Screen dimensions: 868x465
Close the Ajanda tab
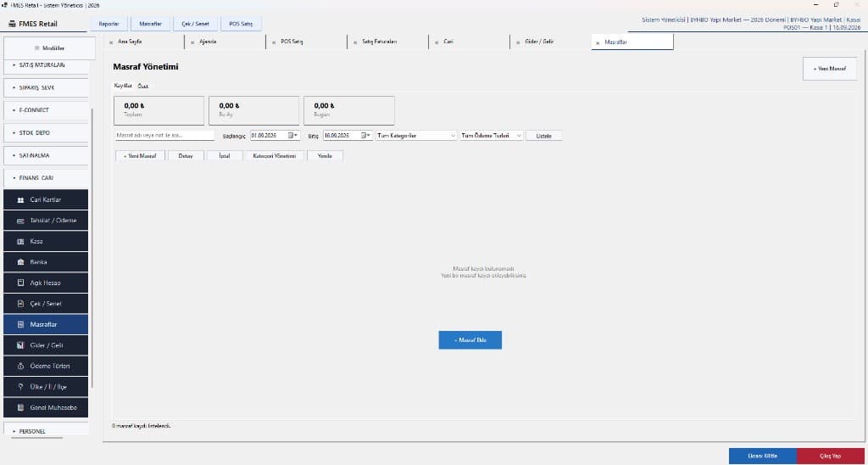tap(192, 42)
